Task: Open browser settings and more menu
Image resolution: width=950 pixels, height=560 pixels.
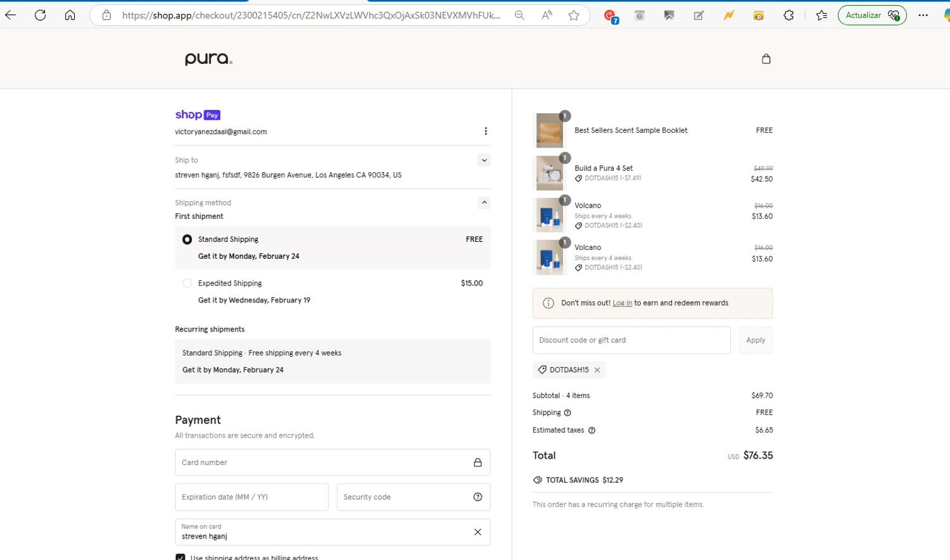Action: click(923, 15)
